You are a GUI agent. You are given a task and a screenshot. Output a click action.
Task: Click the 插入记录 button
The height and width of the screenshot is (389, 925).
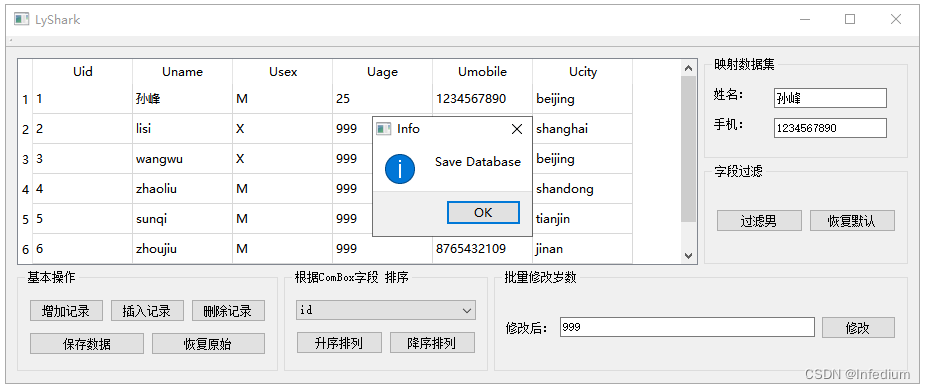pyautogui.click(x=147, y=311)
